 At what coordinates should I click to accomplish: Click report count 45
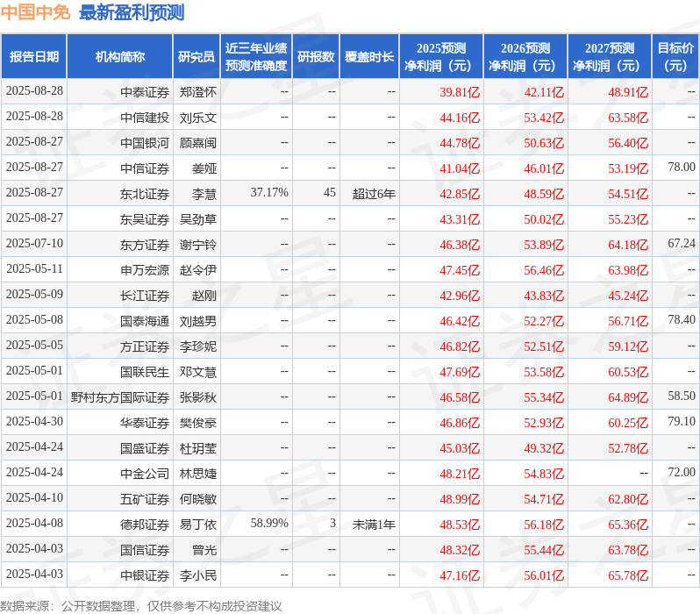pyautogui.click(x=330, y=193)
